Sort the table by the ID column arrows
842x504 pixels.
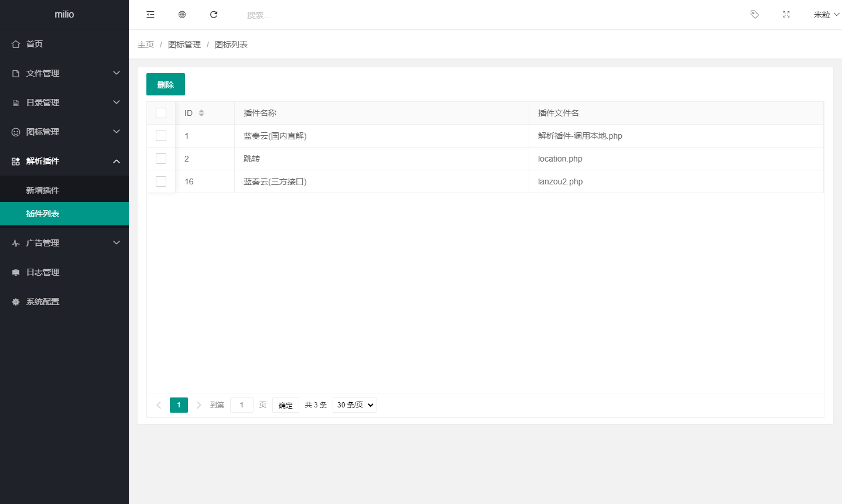(x=202, y=112)
